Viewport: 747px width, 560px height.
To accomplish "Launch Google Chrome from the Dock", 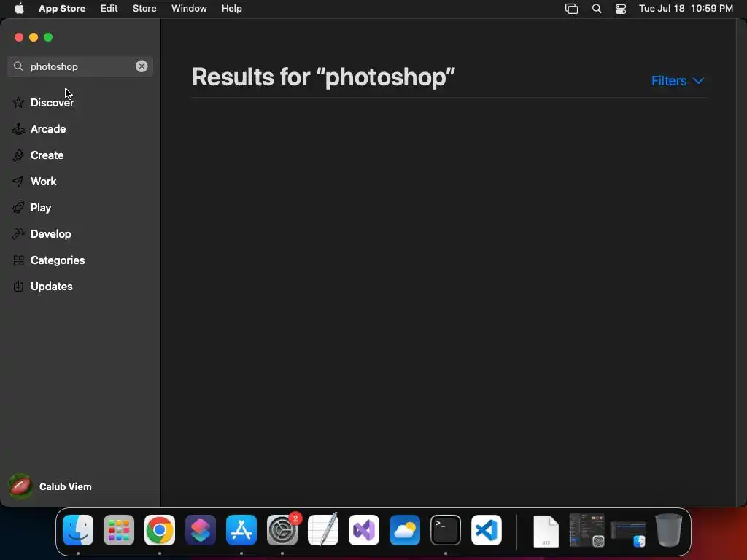I will coord(160,530).
